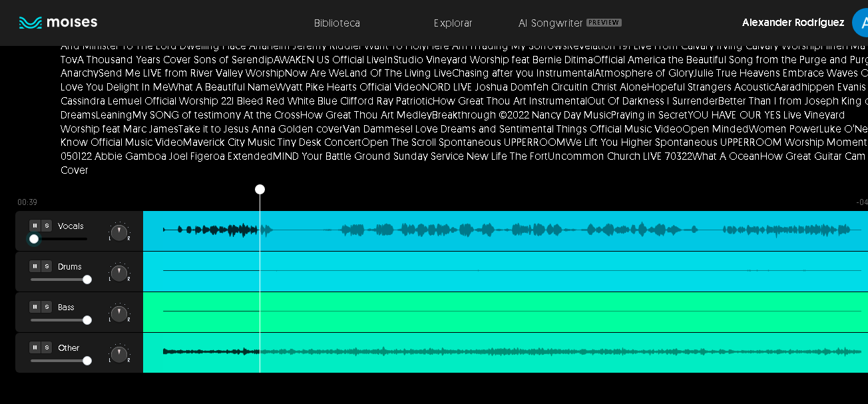The image size is (868, 404).
Task: Solo the Drums track
Action: [x=47, y=266]
